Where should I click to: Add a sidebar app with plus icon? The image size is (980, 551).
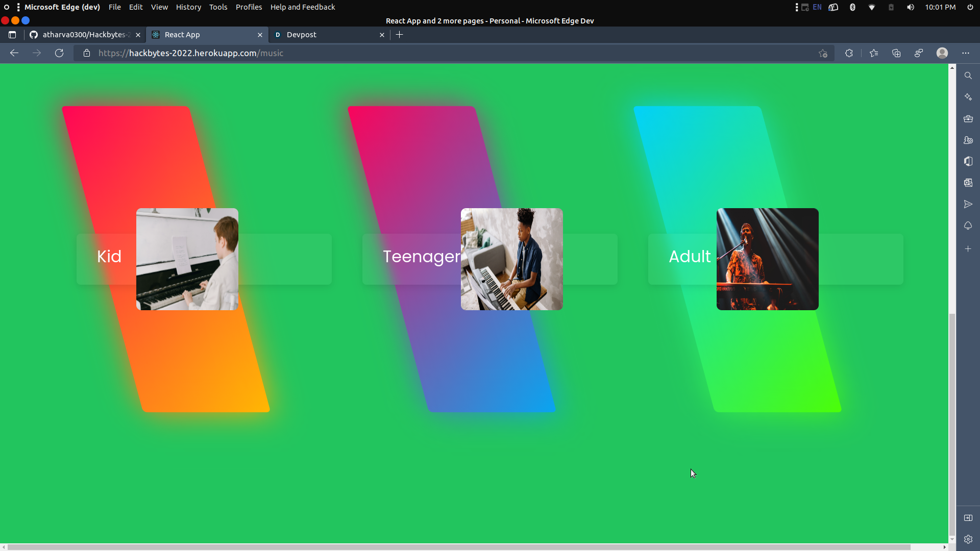pos(968,249)
